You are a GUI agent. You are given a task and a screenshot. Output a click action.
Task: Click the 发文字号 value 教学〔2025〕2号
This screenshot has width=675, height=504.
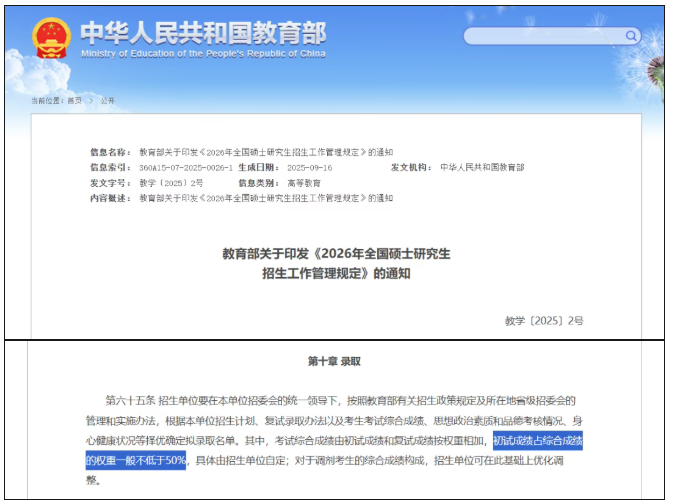171,183
